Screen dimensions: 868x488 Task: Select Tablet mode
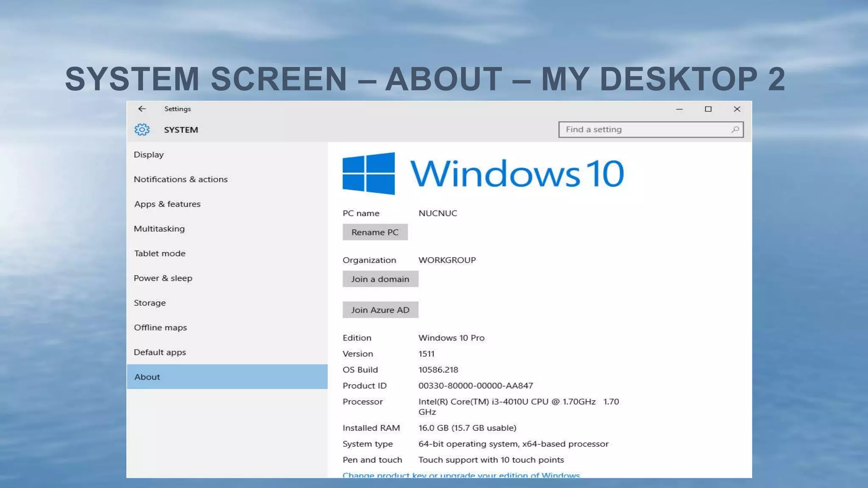227,253
